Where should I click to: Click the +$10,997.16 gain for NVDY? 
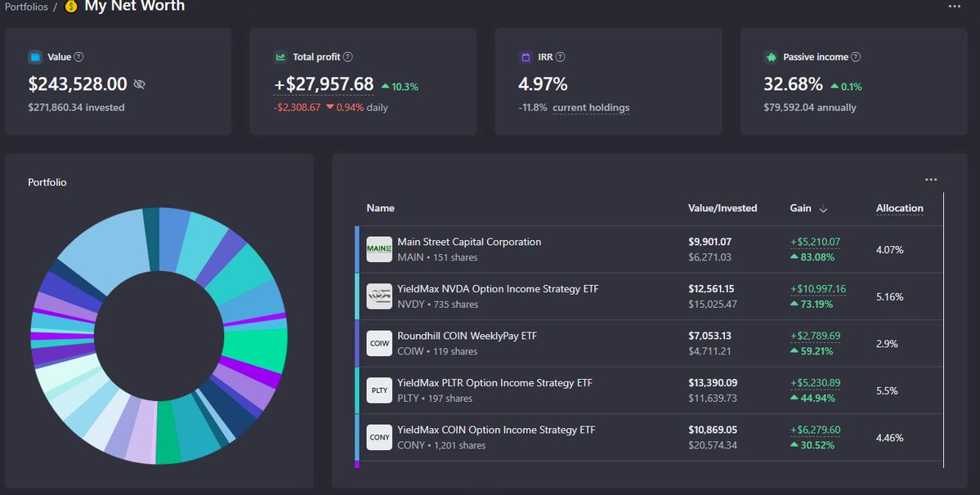pyautogui.click(x=818, y=289)
